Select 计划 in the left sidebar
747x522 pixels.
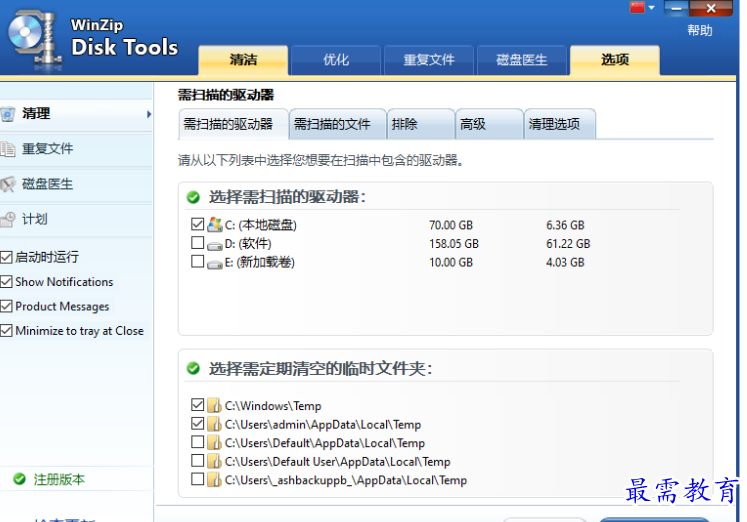(76, 220)
